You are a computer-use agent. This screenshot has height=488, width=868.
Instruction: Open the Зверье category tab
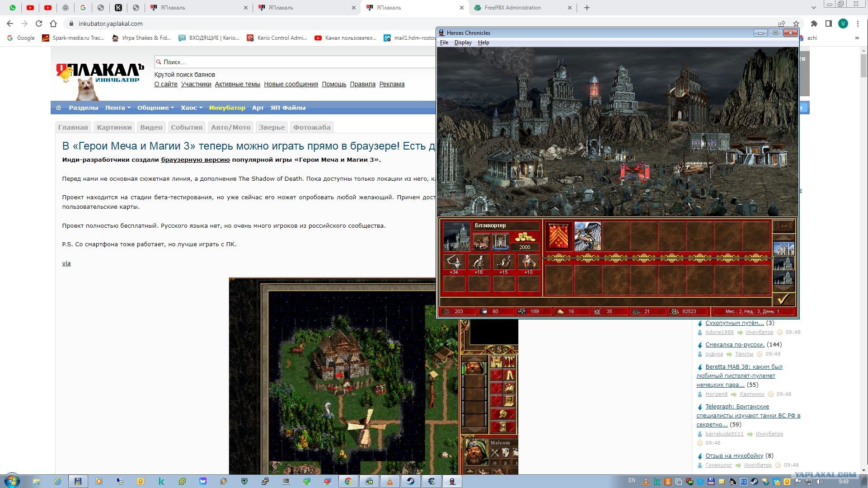(x=272, y=127)
